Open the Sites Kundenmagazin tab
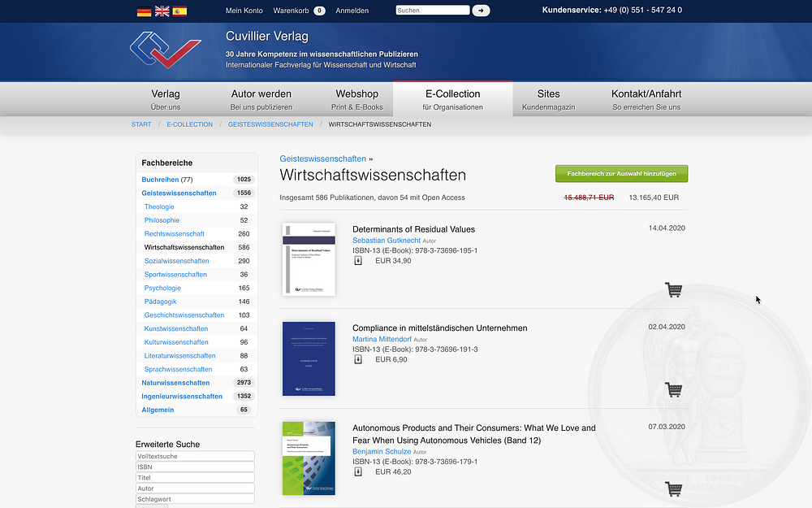This screenshot has height=508, width=812. pos(548,99)
